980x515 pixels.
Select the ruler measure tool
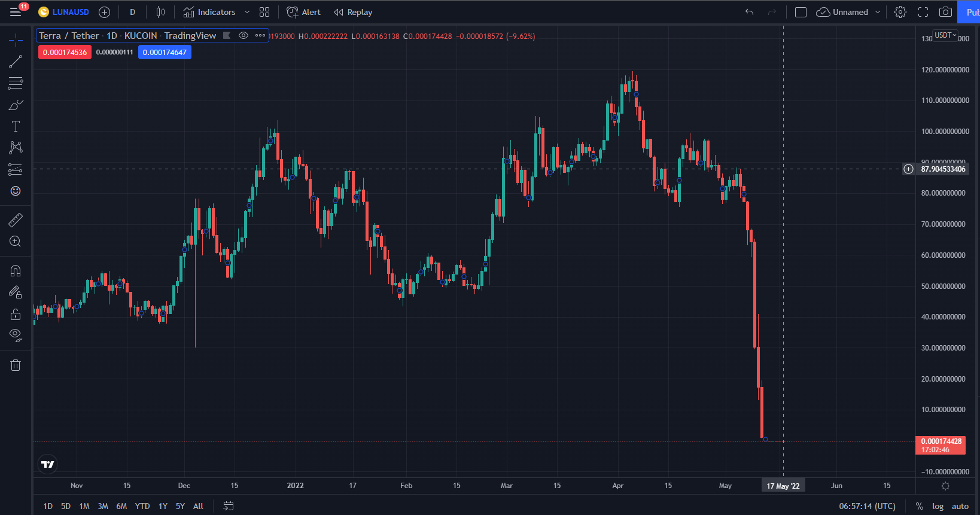pyautogui.click(x=16, y=220)
